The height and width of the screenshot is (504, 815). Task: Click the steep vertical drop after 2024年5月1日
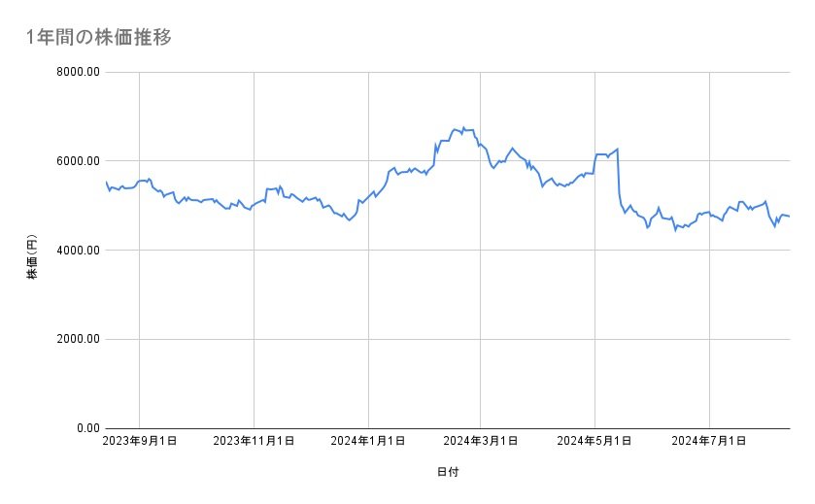[619, 180]
